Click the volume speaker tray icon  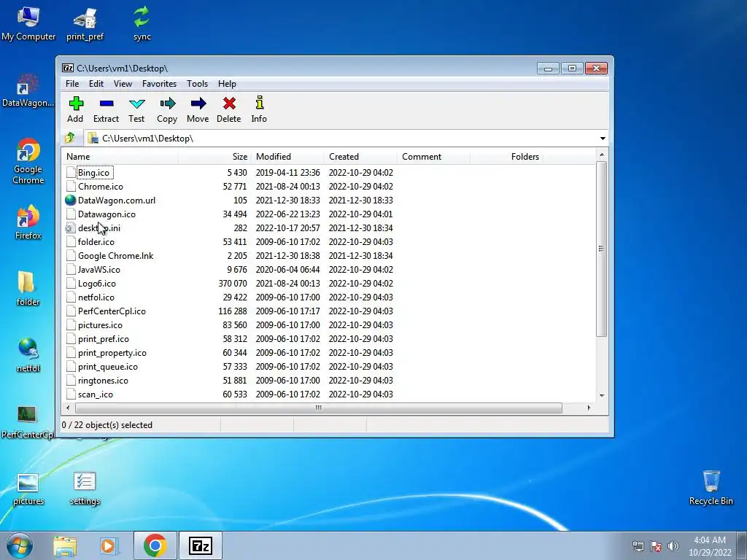673,546
